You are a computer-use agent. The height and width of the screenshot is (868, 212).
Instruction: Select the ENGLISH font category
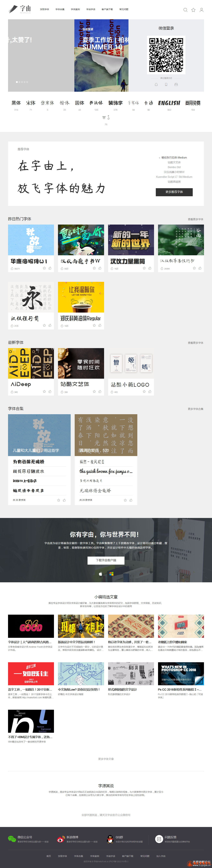point(169,103)
